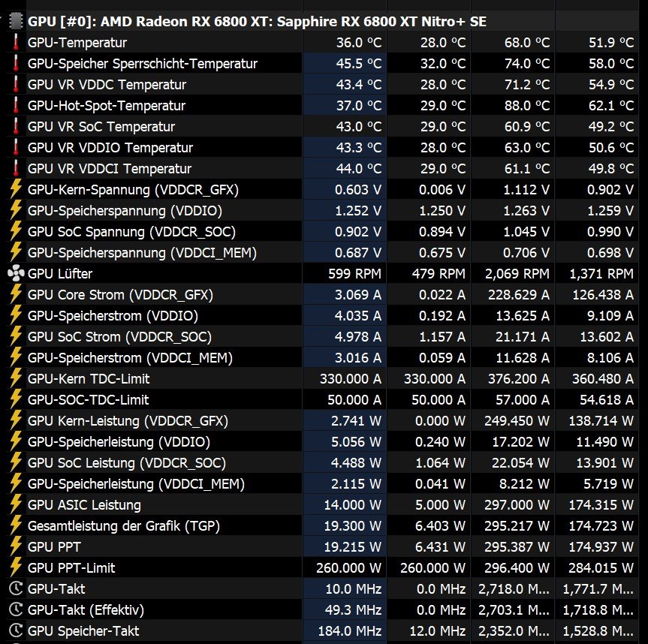Screen dimensions: 648x644
Task: Click thermometer icon beside GPU VR VDDIO Temperatur
Action: pos(16,147)
